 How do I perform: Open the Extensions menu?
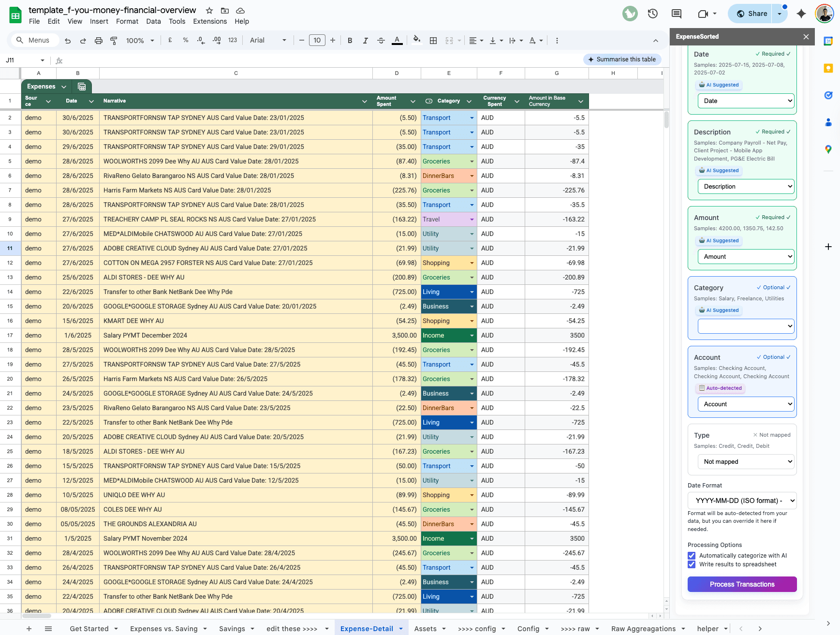coord(210,21)
